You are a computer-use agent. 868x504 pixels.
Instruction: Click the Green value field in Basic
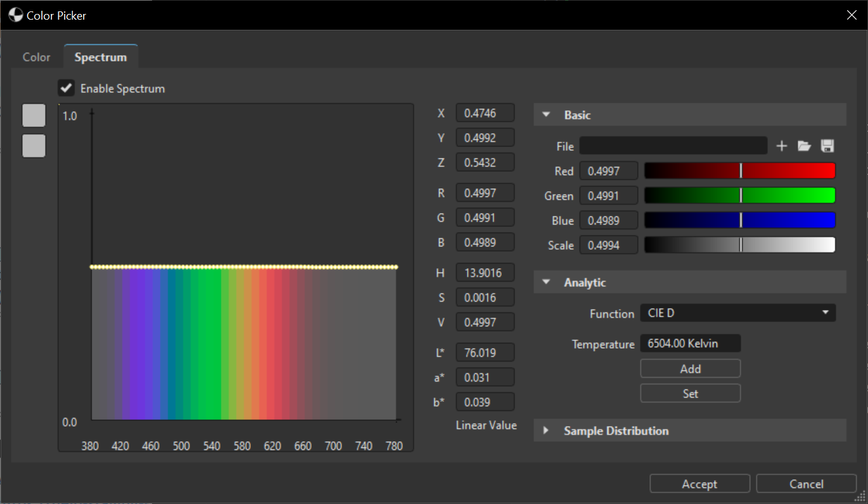click(x=610, y=196)
